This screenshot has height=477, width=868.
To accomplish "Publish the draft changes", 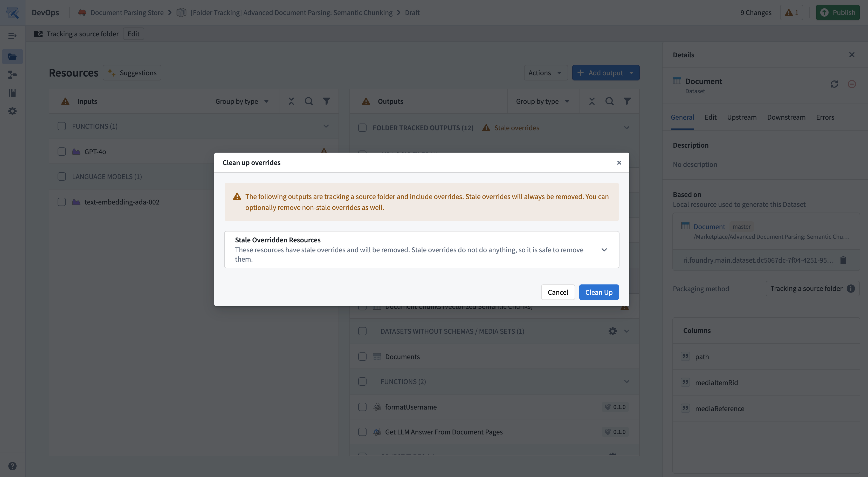I will click(838, 12).
